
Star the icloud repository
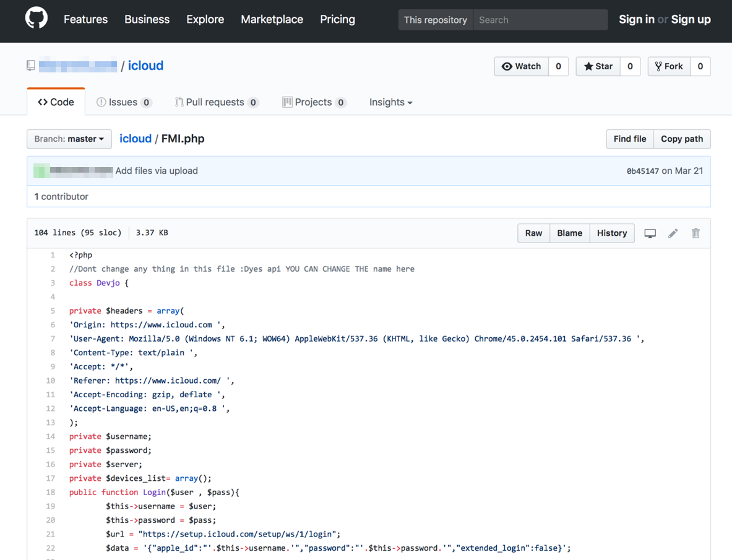(598, 66)
